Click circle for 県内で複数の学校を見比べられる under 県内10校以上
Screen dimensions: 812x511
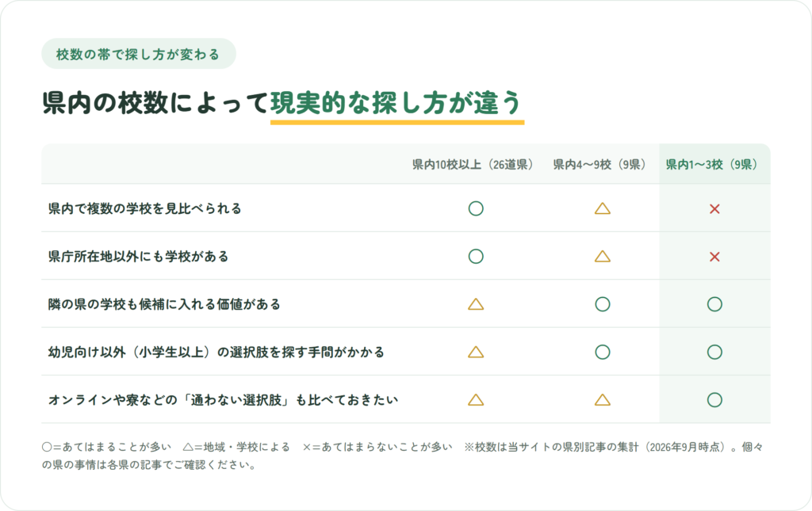pyautogui.click(x=476, y=208)
